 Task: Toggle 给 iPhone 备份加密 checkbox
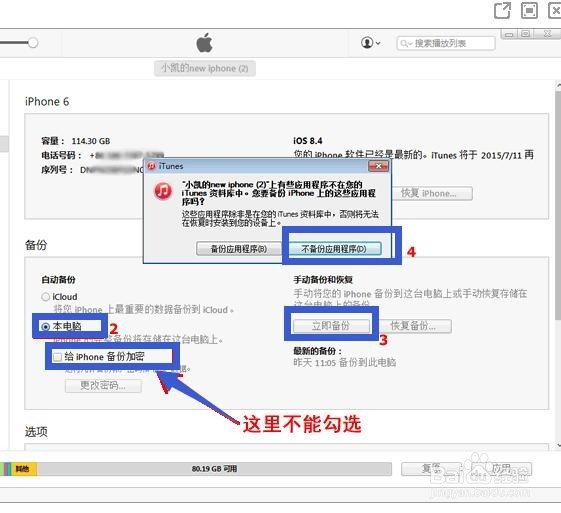click(x=57, y=357)
